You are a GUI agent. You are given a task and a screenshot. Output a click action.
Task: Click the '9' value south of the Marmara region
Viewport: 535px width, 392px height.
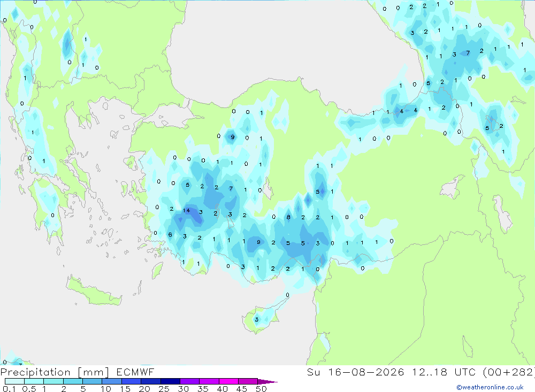point(233,137)
